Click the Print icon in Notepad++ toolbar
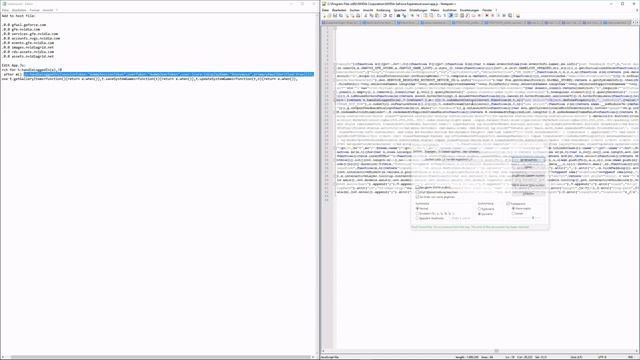This screenshot has width=640, height=360. (x=358, y=16)
